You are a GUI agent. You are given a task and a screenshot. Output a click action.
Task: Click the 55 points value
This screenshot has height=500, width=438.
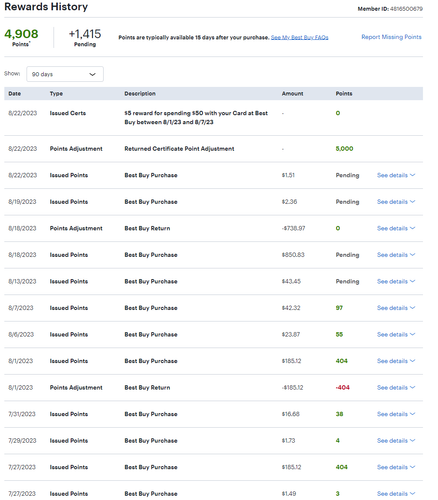[339, 334]
